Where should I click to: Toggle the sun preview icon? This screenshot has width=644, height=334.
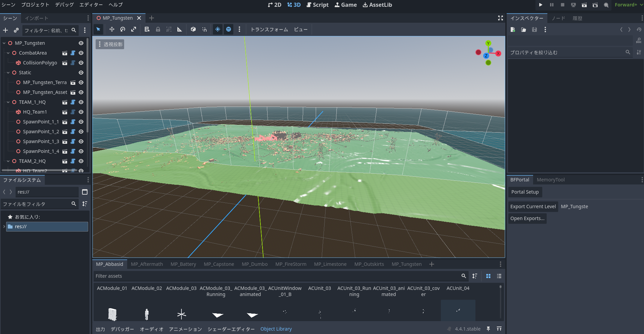point(218,30)
